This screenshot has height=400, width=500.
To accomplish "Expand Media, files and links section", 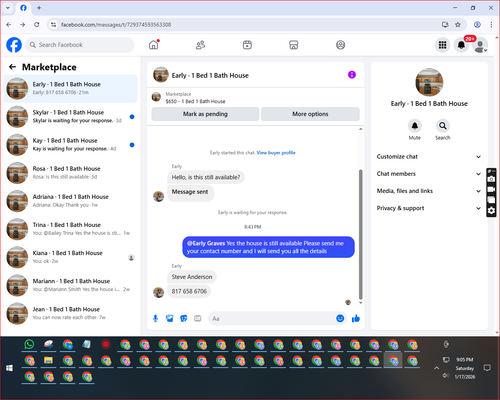I will [x=429, y=191].
